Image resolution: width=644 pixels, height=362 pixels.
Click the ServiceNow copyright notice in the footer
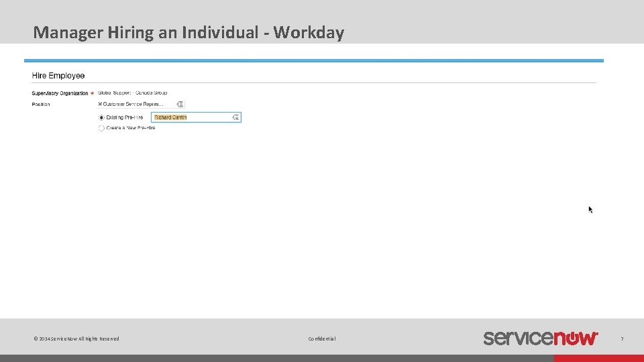pyautogui.click(x=76, y=339)
